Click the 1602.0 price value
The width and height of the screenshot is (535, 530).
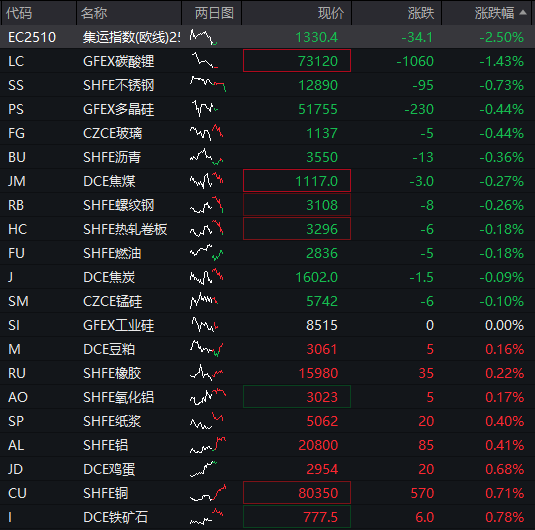(x=316, y=277)
